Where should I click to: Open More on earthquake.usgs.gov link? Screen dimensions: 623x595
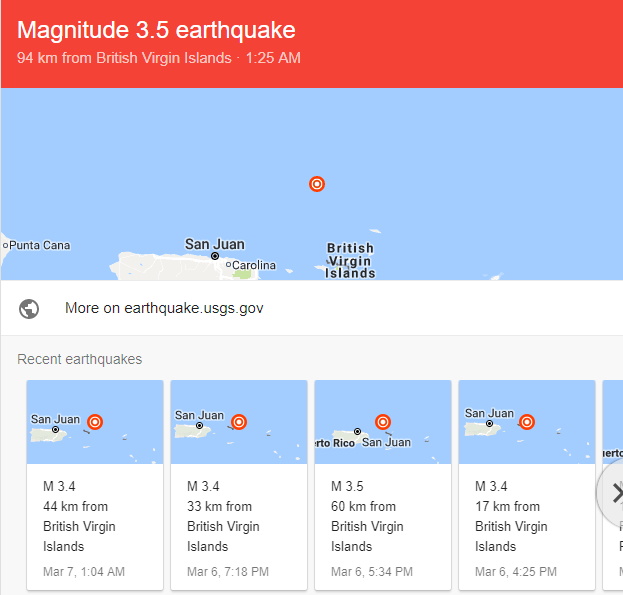164,308
